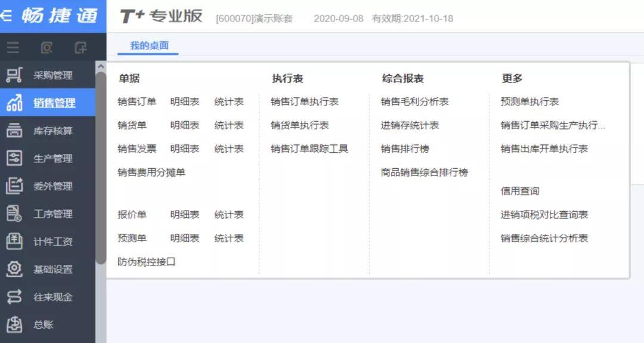The height and width of the screenshot is (343, 644).
Task: Select the 总账 ledger icon
Action: (x=14, y=325)
